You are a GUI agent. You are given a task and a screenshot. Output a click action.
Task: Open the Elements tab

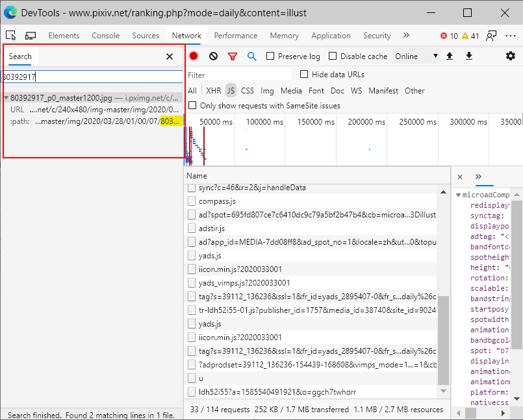(x=64, y=36)
